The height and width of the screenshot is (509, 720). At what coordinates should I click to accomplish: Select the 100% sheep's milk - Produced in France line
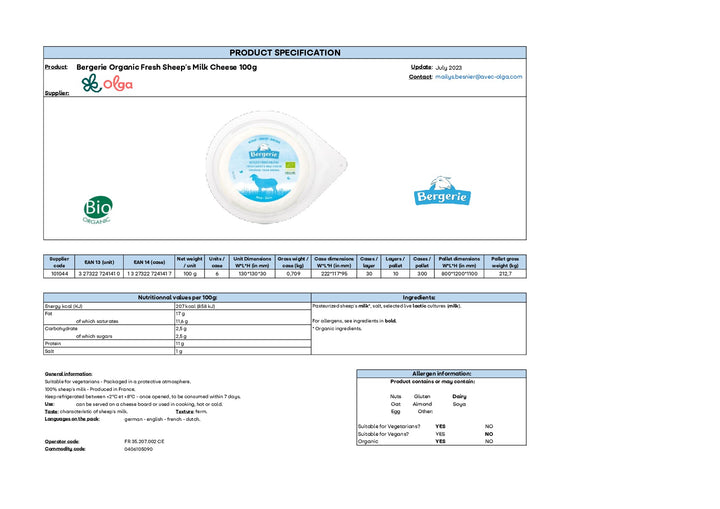[90, 389]
